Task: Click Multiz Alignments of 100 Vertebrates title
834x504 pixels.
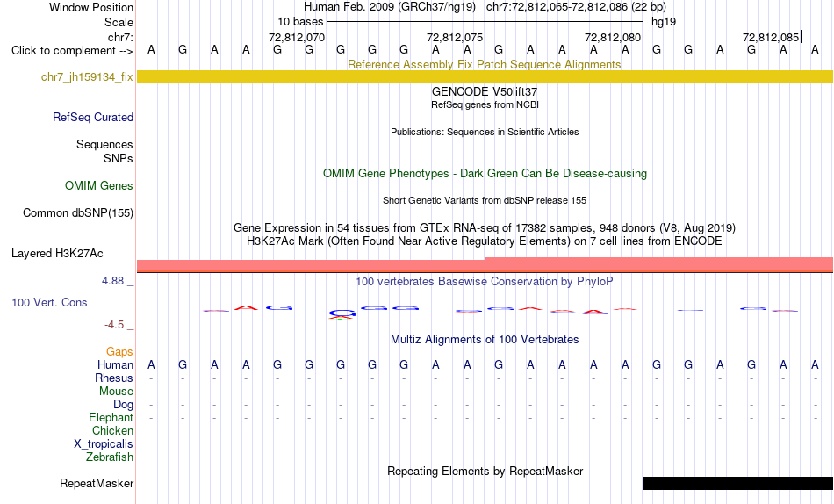Action: (485, 340)
